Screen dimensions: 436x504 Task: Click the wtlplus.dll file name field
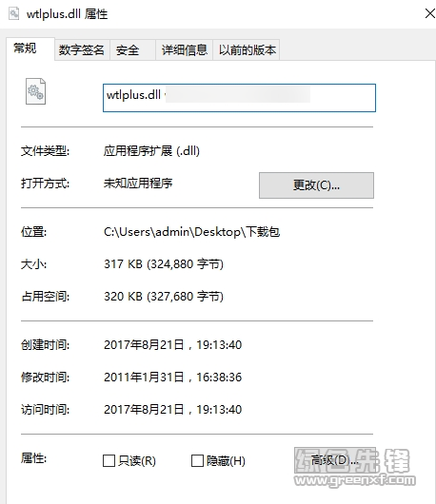click(x=239, y=98)
